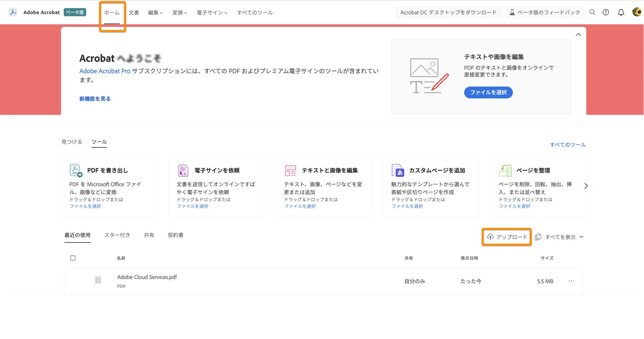Tick the select-all checkbox beside 名前
Image resolution: width=644 pixels, height=339 pixels.
(x=73, y=258)
